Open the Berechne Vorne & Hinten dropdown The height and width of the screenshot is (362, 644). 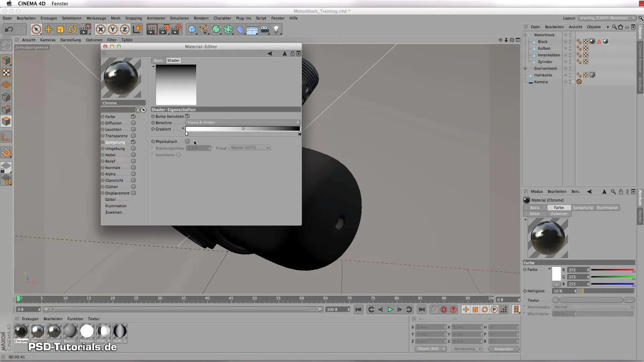(x=243, y=123)
